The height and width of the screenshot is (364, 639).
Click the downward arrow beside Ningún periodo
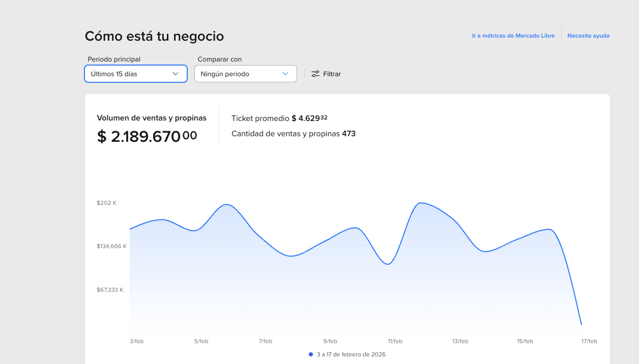[285, 74]
